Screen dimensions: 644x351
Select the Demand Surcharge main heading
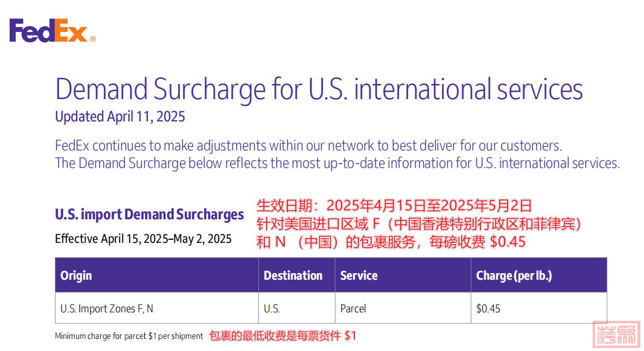click(x=319, y=89)
